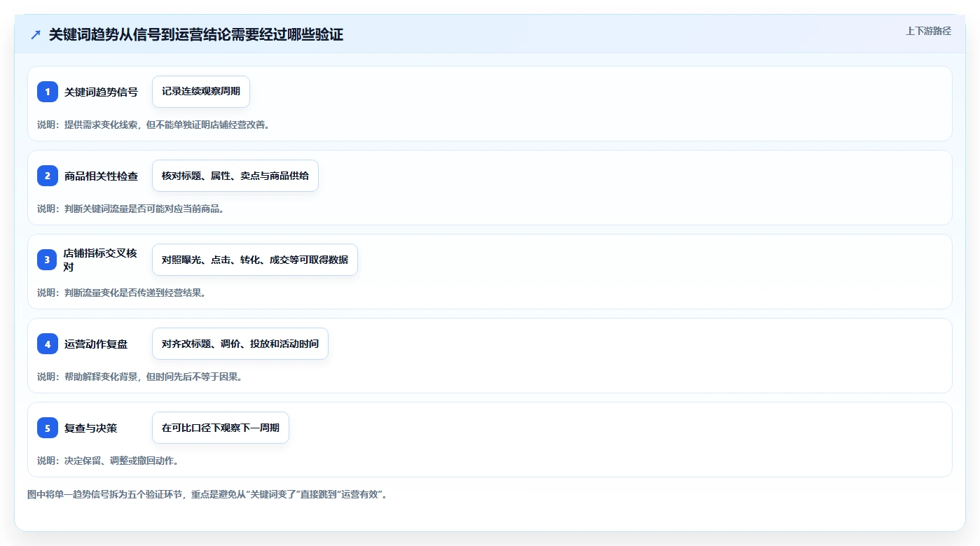Click the 上下游路径 label in the header

(928, 31)
